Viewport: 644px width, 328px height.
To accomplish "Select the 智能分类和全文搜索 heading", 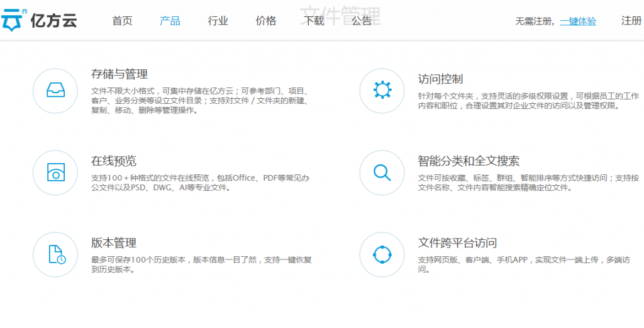I will (x=469, y=161).
